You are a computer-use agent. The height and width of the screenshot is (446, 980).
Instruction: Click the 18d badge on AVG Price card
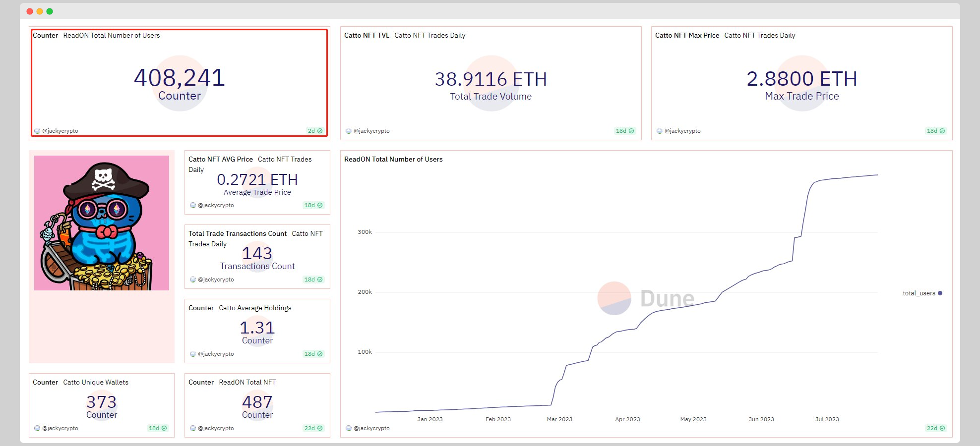tap(313, 205)
